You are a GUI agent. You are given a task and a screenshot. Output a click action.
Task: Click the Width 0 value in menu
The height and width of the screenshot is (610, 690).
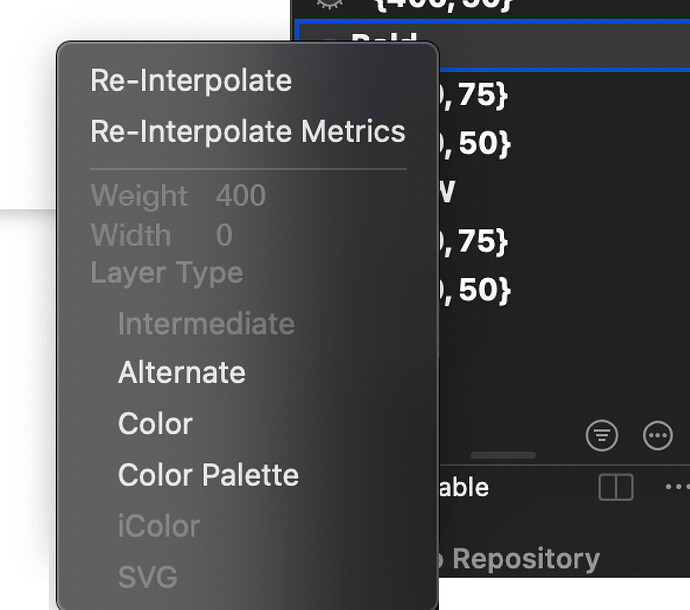pos(161,236)
